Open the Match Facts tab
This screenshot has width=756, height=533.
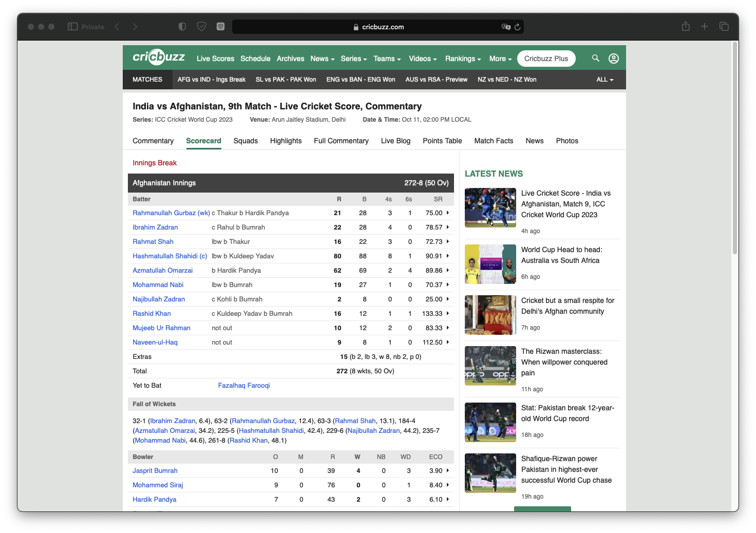(x=494, y=141)
